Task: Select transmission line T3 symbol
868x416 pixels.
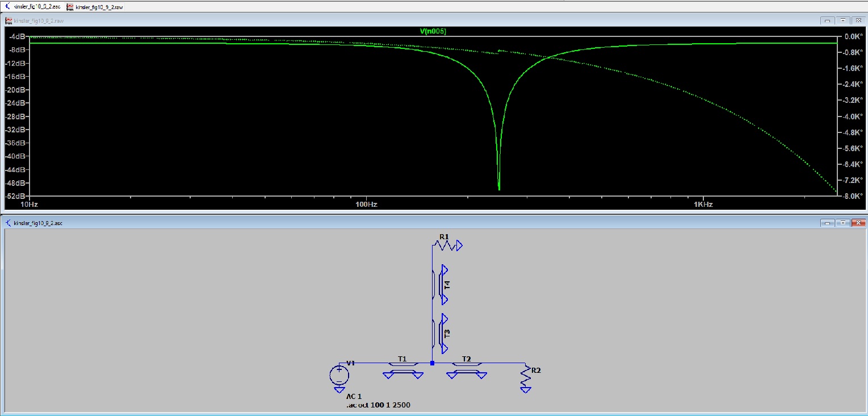Action: pyautogui.click(x=441, y=333)
